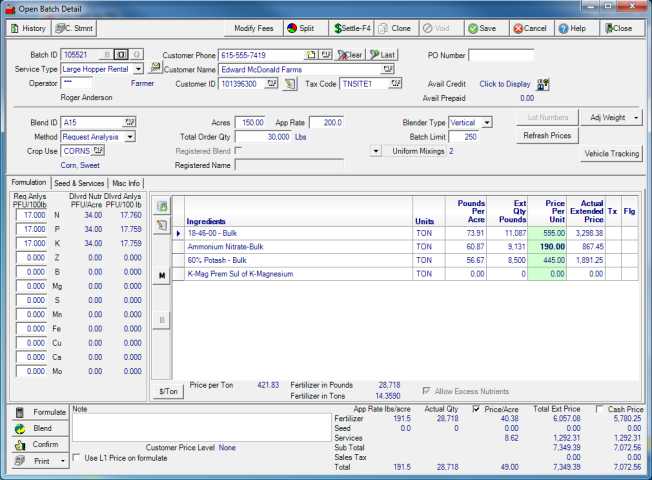652x480 pixels.
Task: Open the Method dropdown list
Action: tap(130, 136)
